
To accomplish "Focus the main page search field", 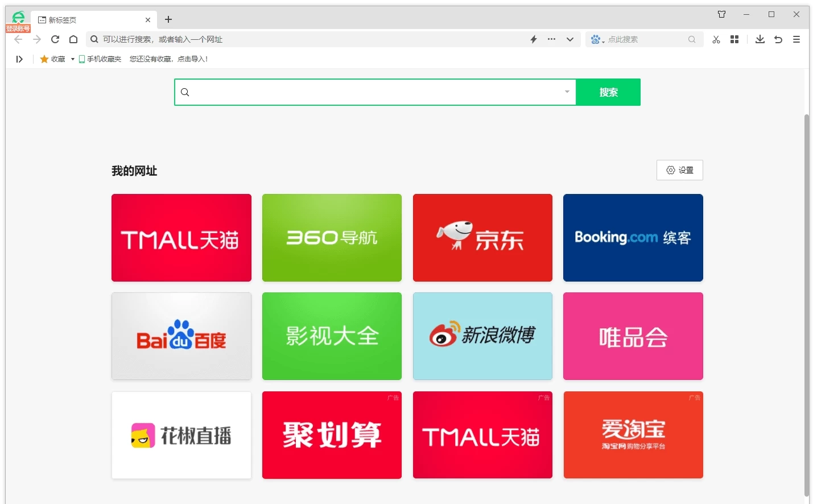I will [x=375, y=92].
